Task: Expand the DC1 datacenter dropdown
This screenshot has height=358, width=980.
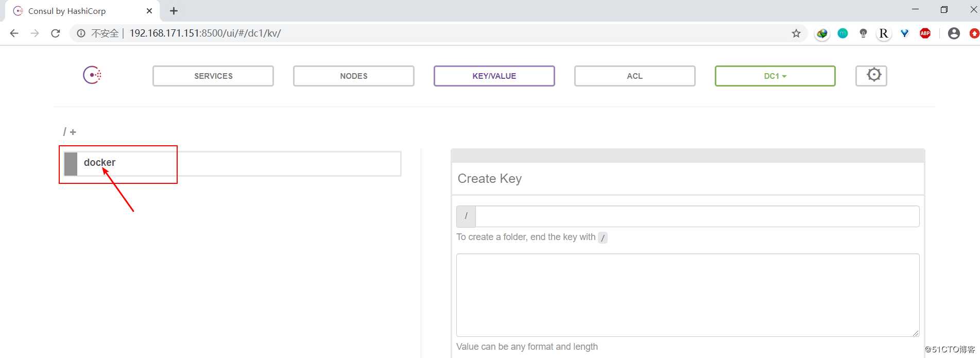Action: point(775,76)
